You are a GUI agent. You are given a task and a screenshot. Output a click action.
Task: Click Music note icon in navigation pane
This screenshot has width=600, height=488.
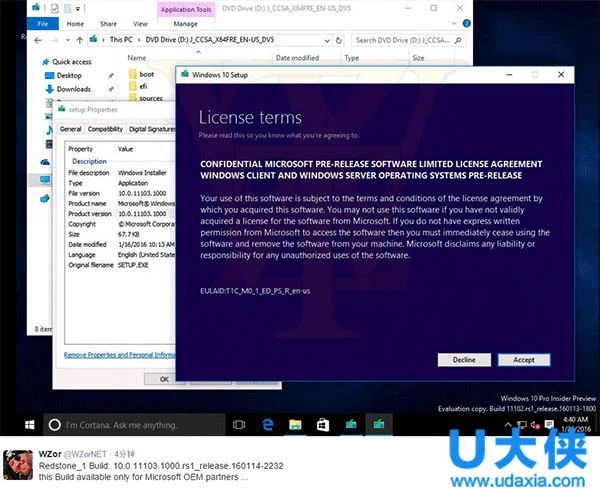(x=49, y=130)
